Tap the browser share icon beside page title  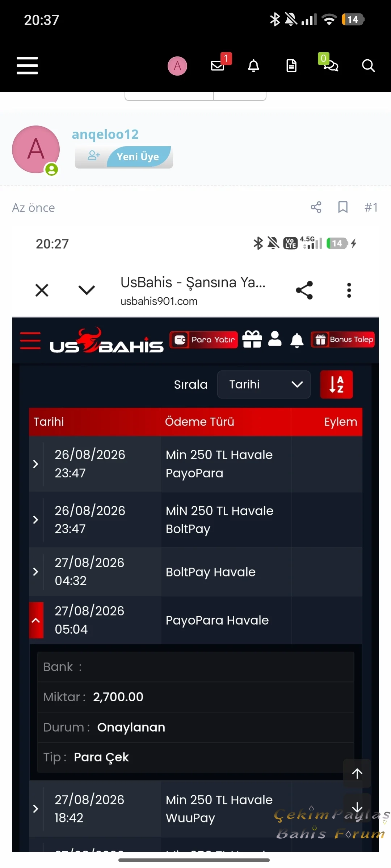(x=304, y=290)
